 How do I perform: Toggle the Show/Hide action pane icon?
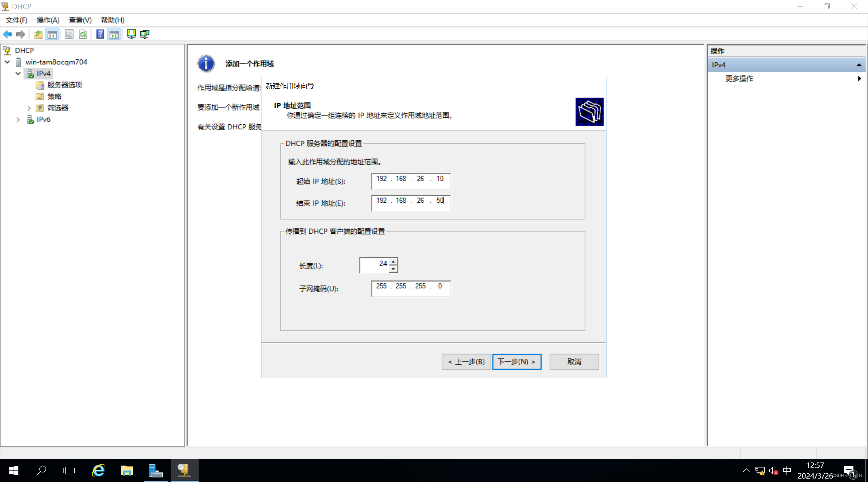coord(114,34)
